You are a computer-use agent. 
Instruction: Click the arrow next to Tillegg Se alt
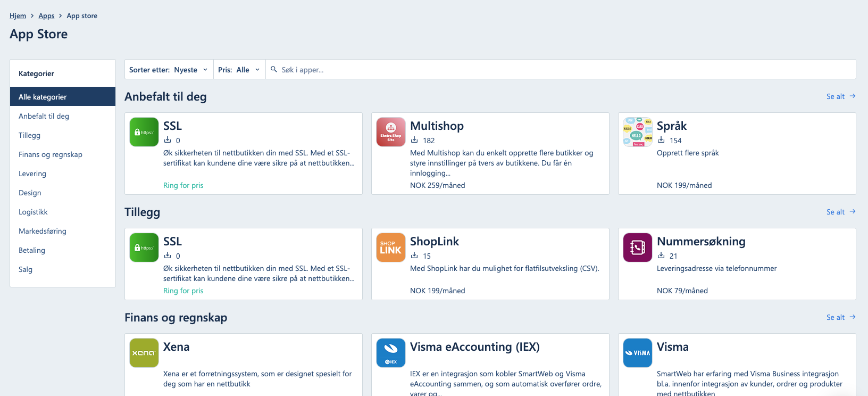(x=853, y=212)
